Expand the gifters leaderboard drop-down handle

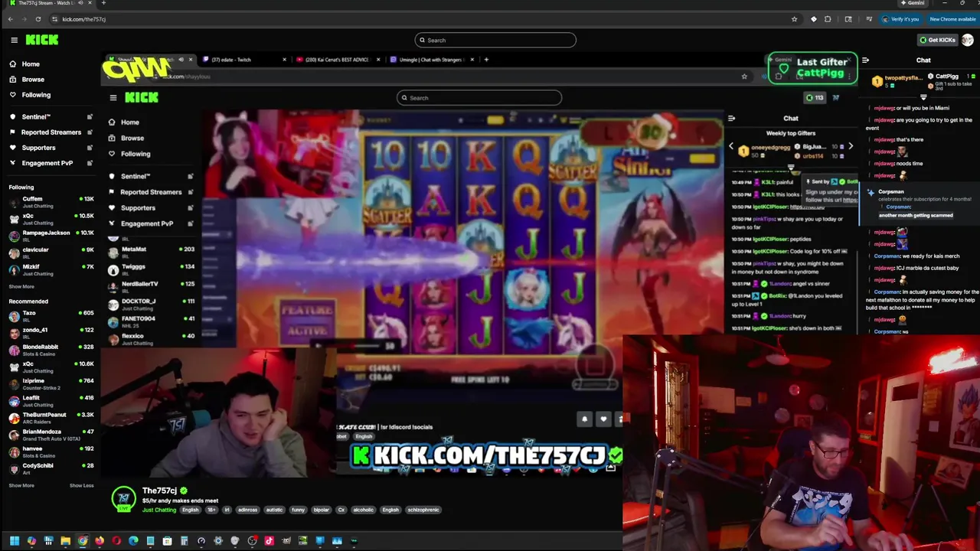[x=923, y=98]
